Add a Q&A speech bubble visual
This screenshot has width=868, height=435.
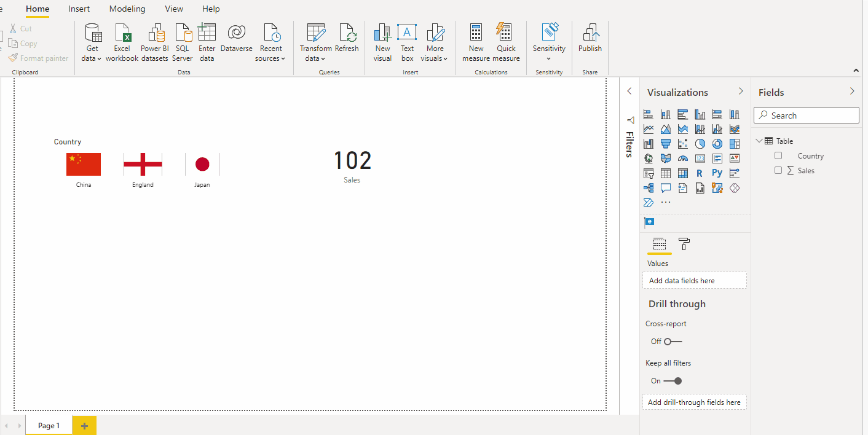click(666, 188)
